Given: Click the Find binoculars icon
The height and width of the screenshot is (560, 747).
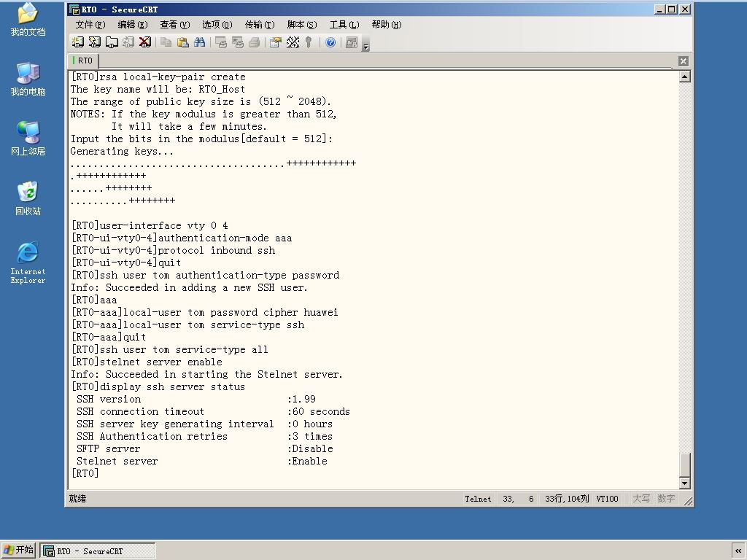Looking at the screenshot, I should tap(200, 42).
